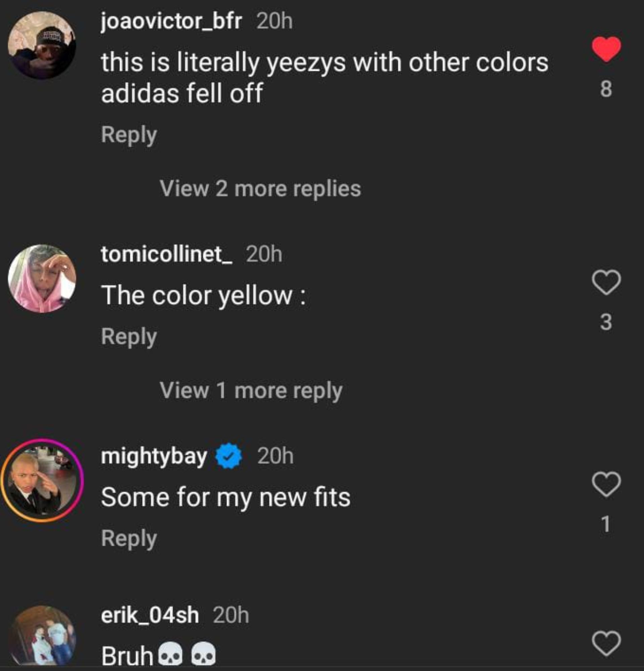644x671 pixels.
Task: Open the joaovictor_bfr username link
Action: pyautogui.click(x=171, y=21)
